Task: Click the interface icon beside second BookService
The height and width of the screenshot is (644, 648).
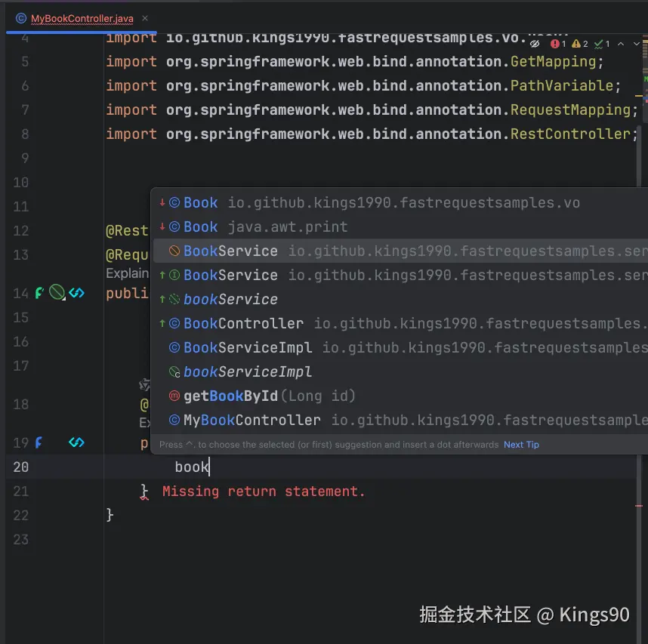Action: (x=174, y=275)
